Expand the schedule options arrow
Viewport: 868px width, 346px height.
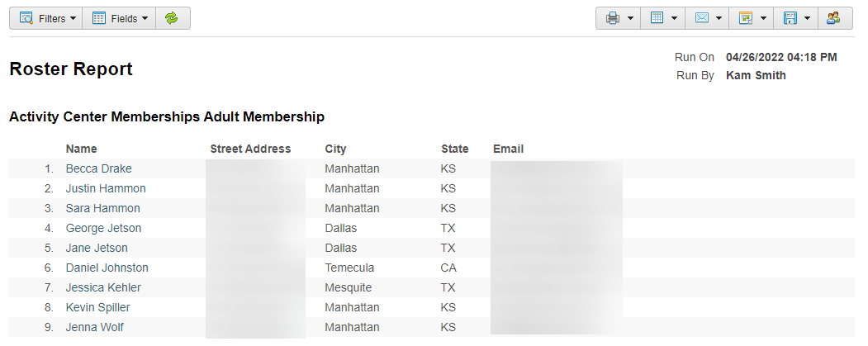pos(763,18)
